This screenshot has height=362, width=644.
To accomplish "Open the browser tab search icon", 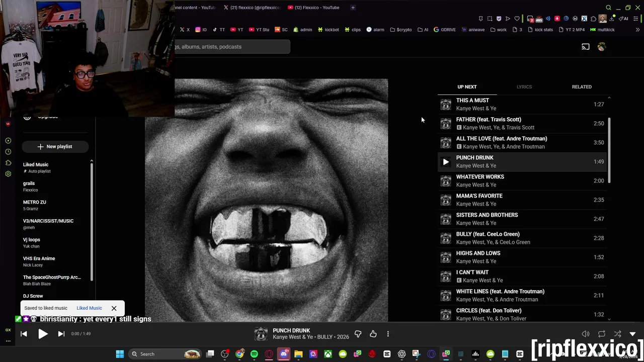I will click(x=608, y=8).
